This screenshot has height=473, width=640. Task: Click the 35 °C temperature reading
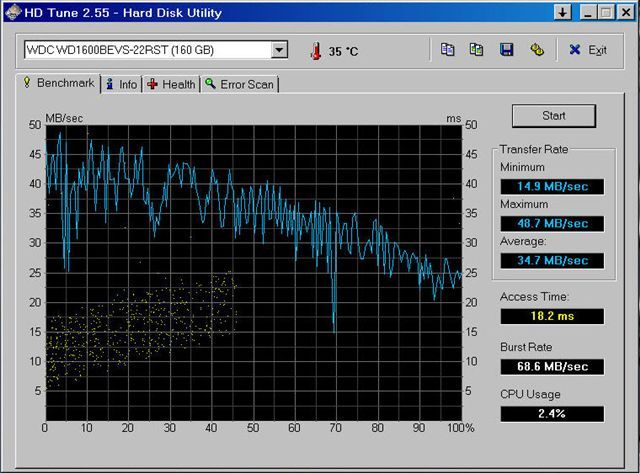pyautogui.click(x=343, y=50)
